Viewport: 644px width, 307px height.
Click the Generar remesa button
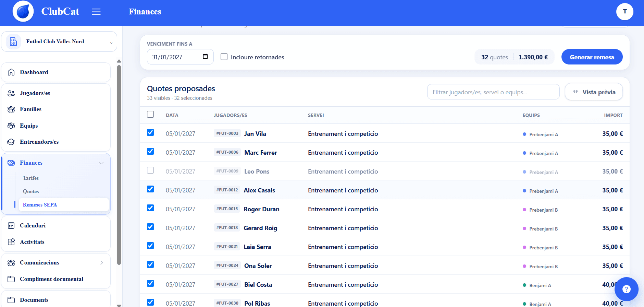coord(592,57)
